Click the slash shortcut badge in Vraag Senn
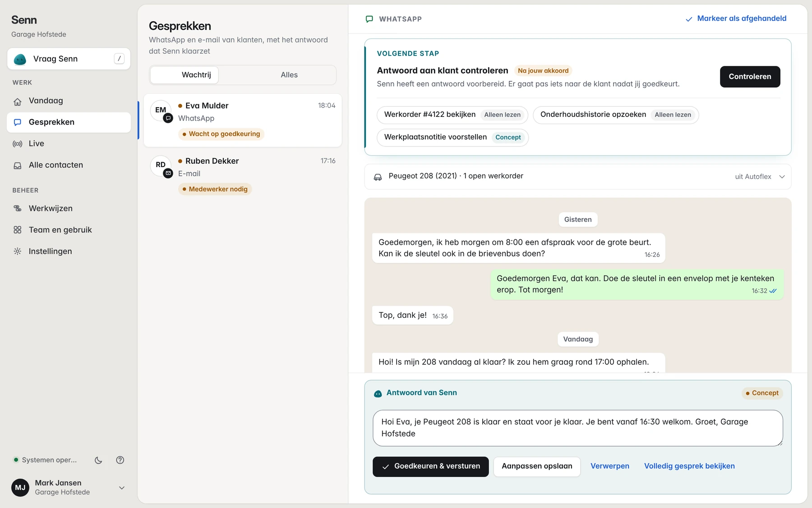Image resolution: width=812 pixels, height=508 pixels. [x=119, y=59]
